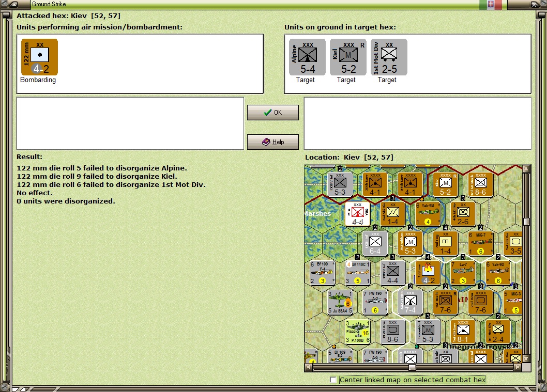Click the MiG-7 aircraft counter on map

[480, 243]
